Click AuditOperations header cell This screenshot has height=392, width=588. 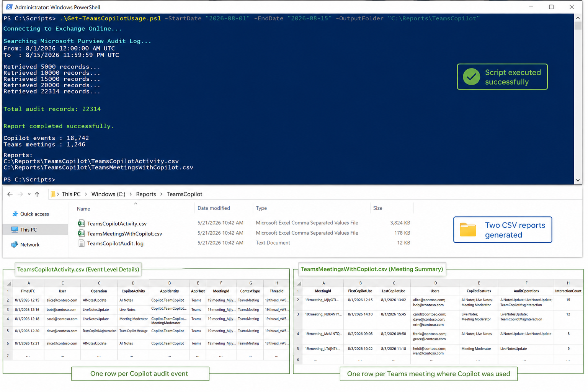(526, 291)
